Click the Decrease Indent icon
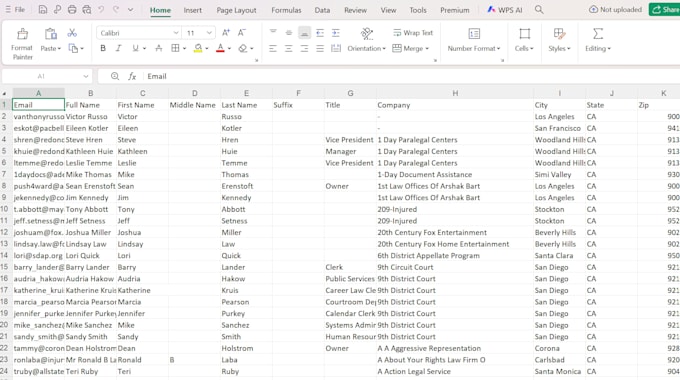This screenshot has height=380, width=680. point(320,33)
